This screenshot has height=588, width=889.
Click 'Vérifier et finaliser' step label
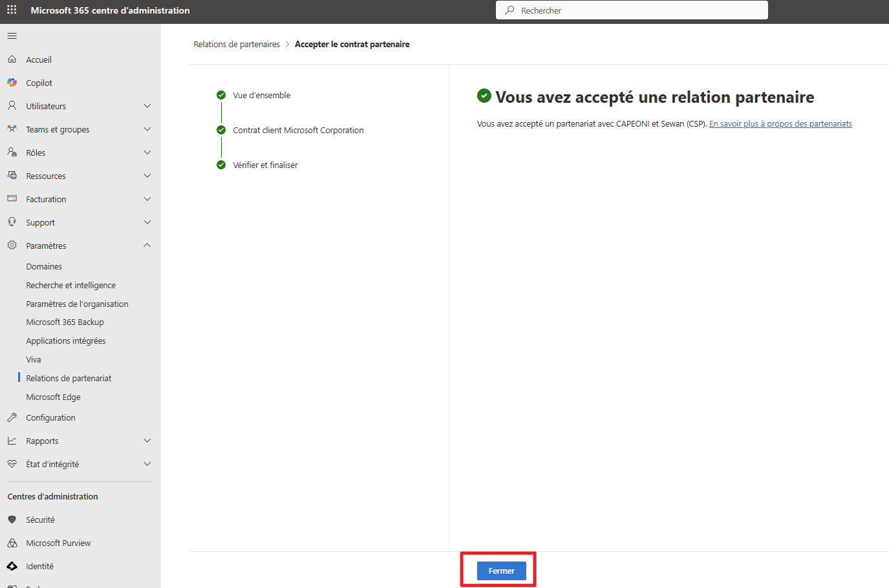point(265,165)
